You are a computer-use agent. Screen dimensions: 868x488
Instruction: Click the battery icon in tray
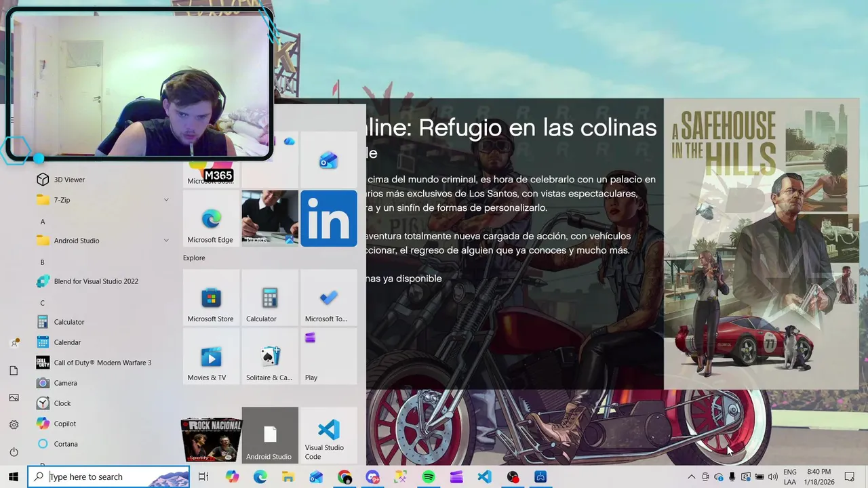point(759,477)
